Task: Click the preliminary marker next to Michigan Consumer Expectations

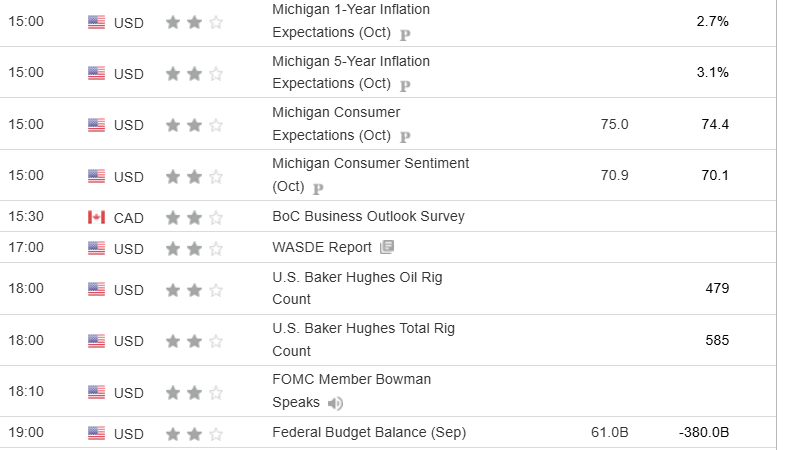Action: [x=405, y=137]
